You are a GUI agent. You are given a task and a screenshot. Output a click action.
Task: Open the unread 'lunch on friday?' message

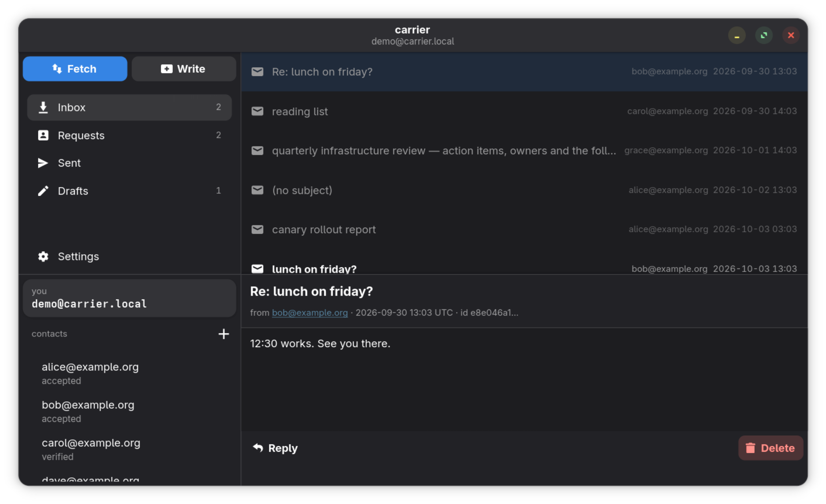(524, 262)
